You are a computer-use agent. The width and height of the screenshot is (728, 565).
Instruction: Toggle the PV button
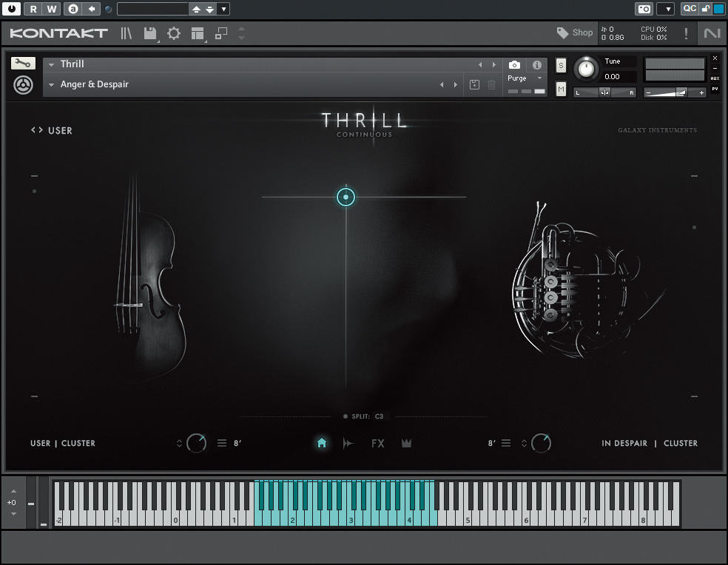pyautogui.click(x=715, y=89)
